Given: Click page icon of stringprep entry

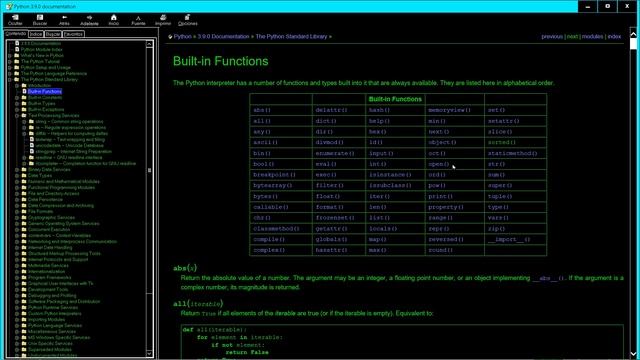Looking at the screenshot, I should (32, 151).
